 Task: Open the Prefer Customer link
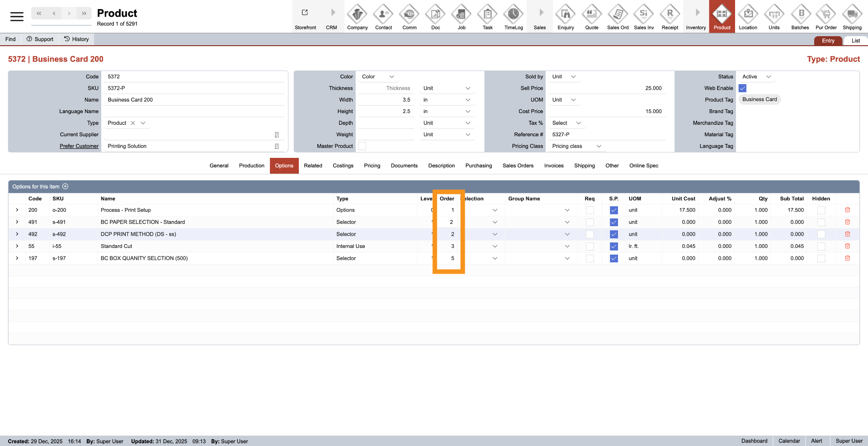[x=79, y=146]
